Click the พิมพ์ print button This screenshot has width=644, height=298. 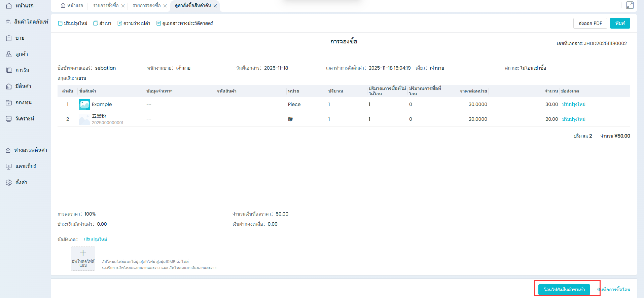pyautogui.click(x=620, y=23)
